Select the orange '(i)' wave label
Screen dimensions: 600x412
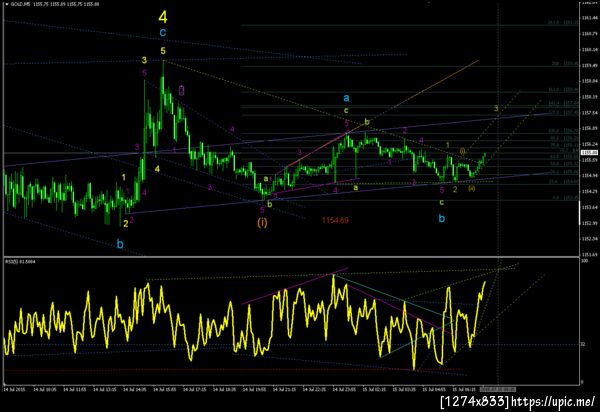pyautogui.click(x=262, y=222)
